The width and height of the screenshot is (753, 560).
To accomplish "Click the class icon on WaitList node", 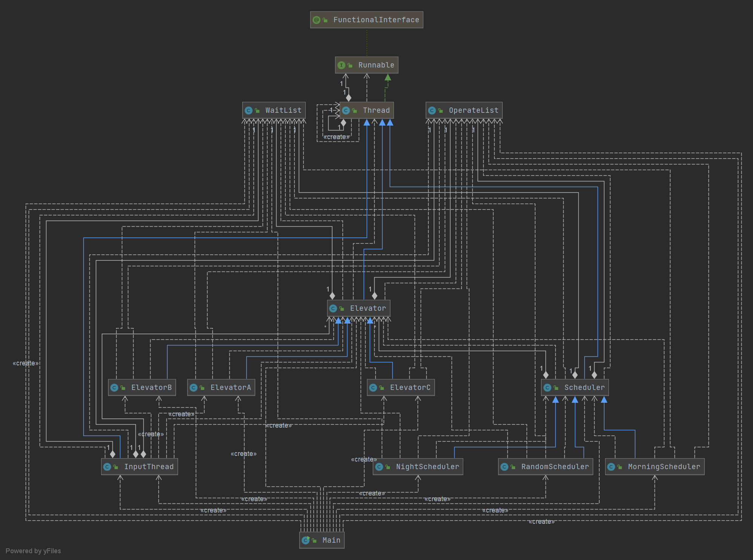I will [249, 110].
